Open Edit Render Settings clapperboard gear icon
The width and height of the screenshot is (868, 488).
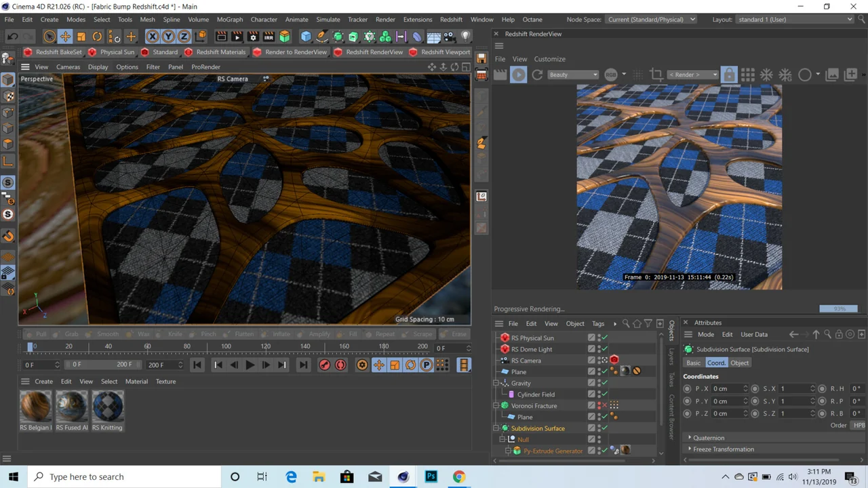pos(253,37)
